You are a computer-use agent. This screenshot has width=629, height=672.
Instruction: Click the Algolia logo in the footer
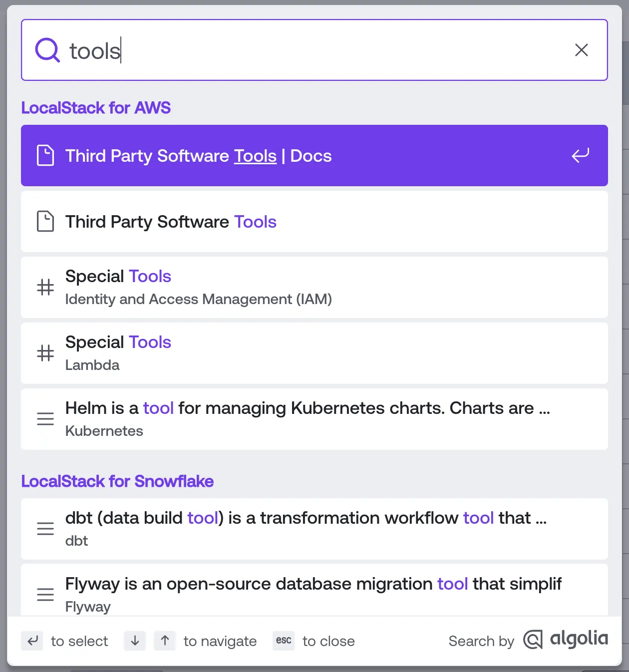[565, 640]
